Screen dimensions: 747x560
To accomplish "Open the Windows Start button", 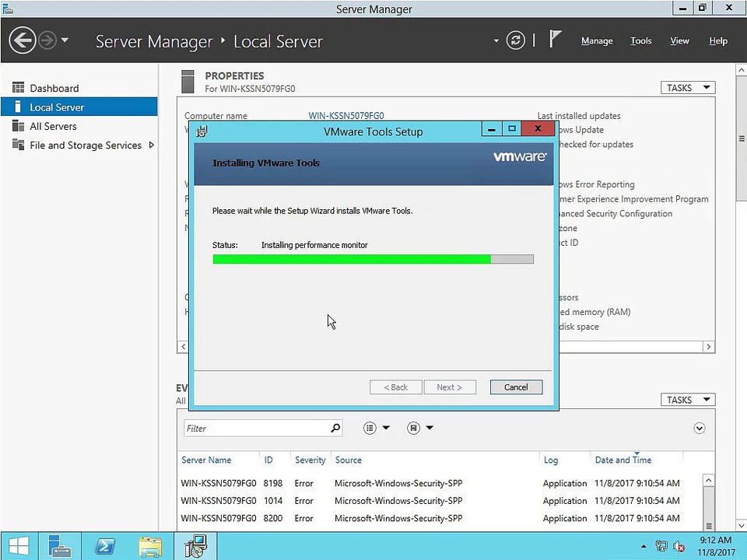I will pos(19,546).
